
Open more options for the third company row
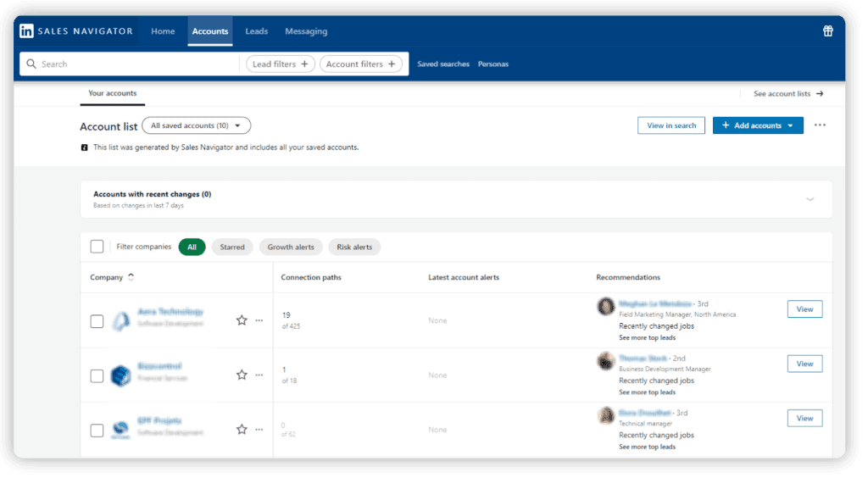coord(259,430)
